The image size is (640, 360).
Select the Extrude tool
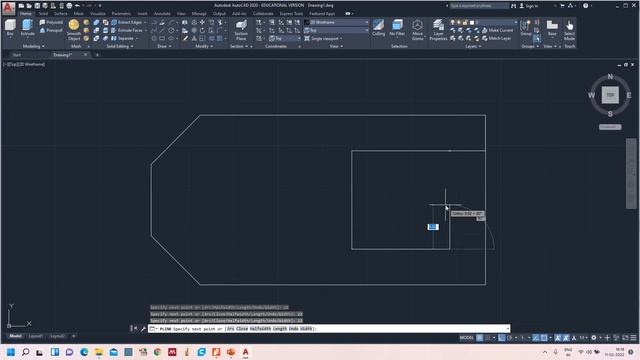(x=27, y=28)
